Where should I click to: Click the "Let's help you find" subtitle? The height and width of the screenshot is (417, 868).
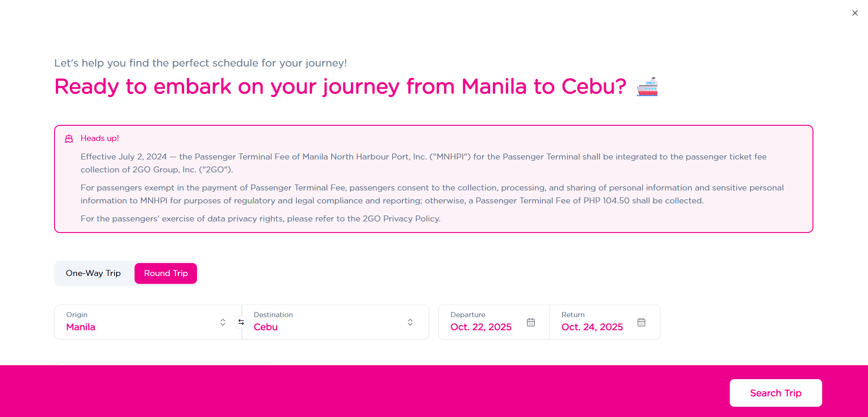click(200, 63)
